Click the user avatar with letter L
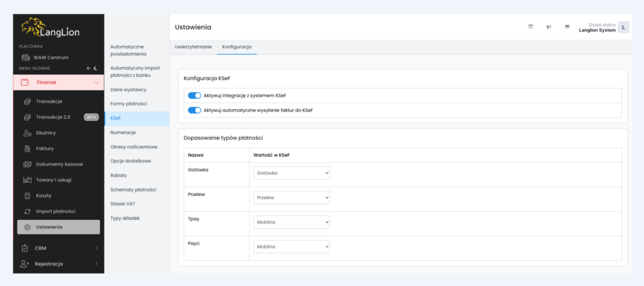The height and width of the screenshot is (286, 644). 623,27
